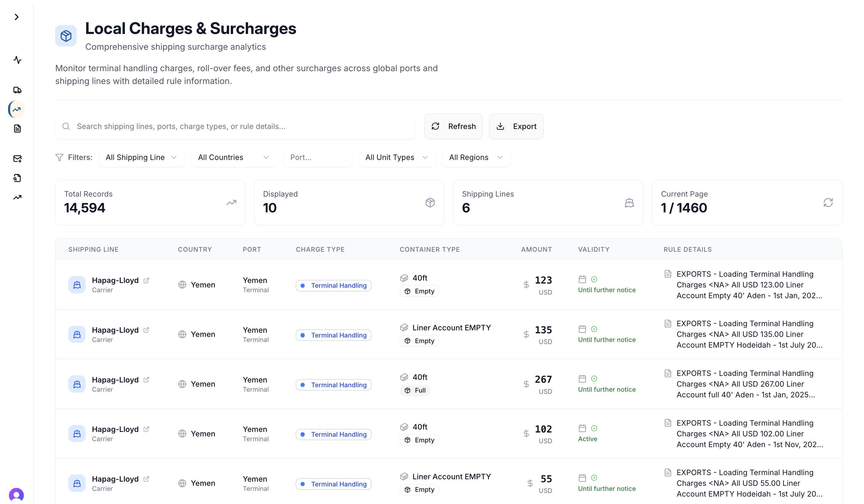Open Hapag-Lloyd external link in the 55 USD row

(x=146, y=479)
